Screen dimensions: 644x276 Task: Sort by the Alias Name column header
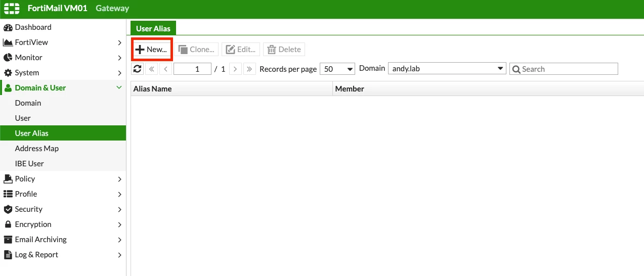click(232, 88)
